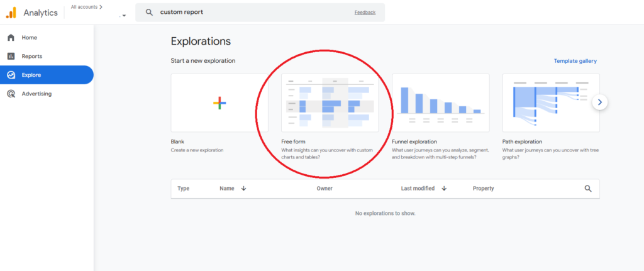Click the Explore icon in sidebar
This screenshot has height=271, width=644.
tap(11, 75)
